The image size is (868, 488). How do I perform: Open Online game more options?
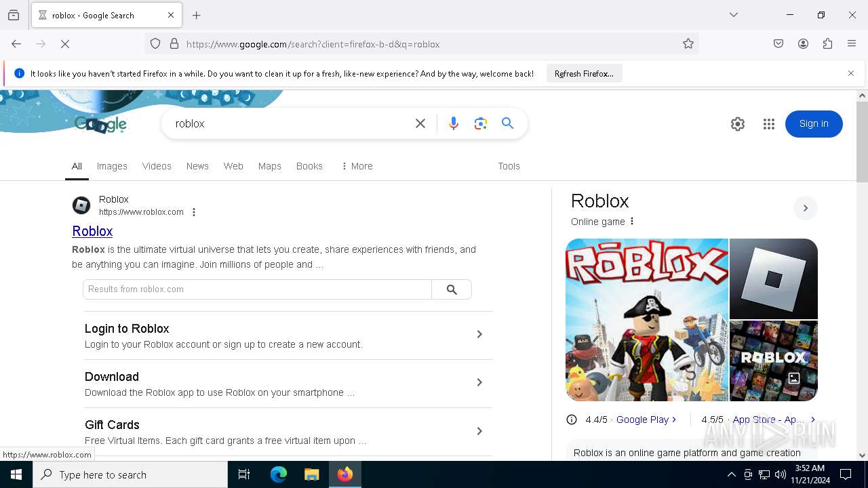[632, 222]
